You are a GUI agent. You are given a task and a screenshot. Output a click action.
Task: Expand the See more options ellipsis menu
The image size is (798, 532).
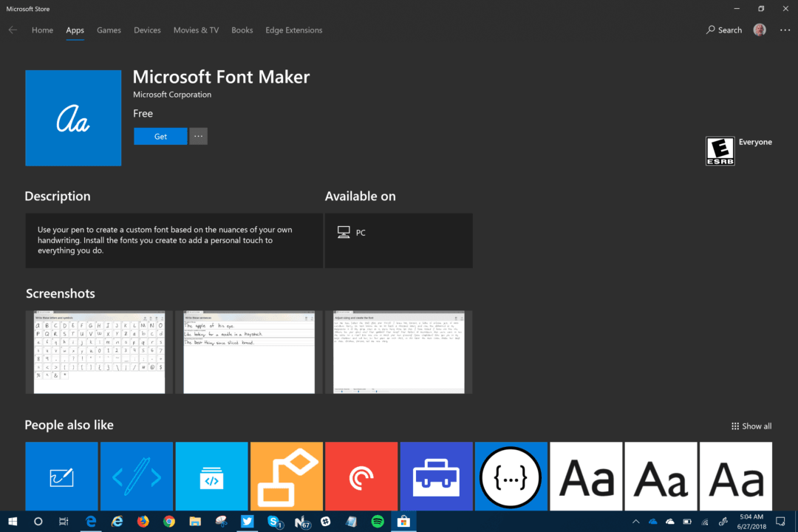[x=785, y=30]
